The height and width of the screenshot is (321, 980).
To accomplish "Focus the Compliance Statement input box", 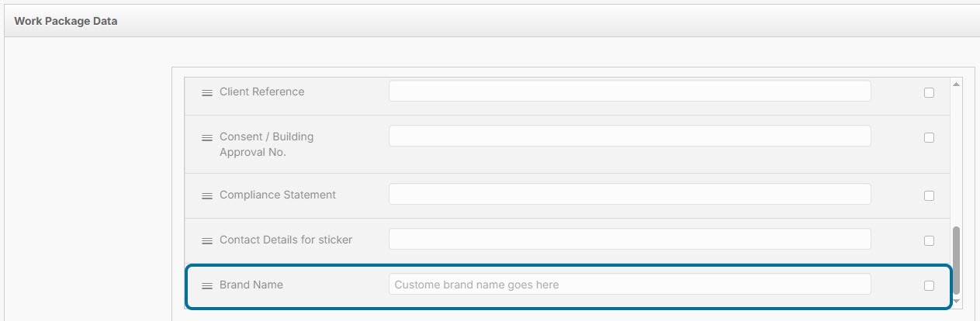I will coord(629,195).
